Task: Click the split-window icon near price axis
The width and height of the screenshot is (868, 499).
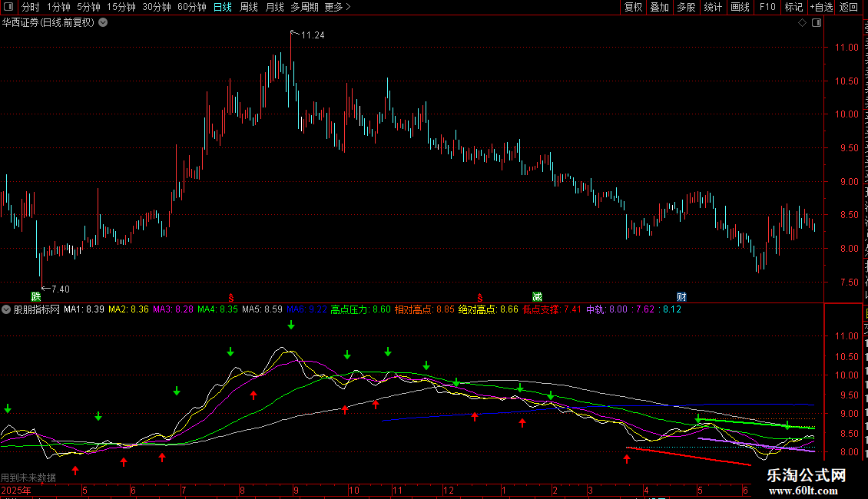Action: coord(817,23)
